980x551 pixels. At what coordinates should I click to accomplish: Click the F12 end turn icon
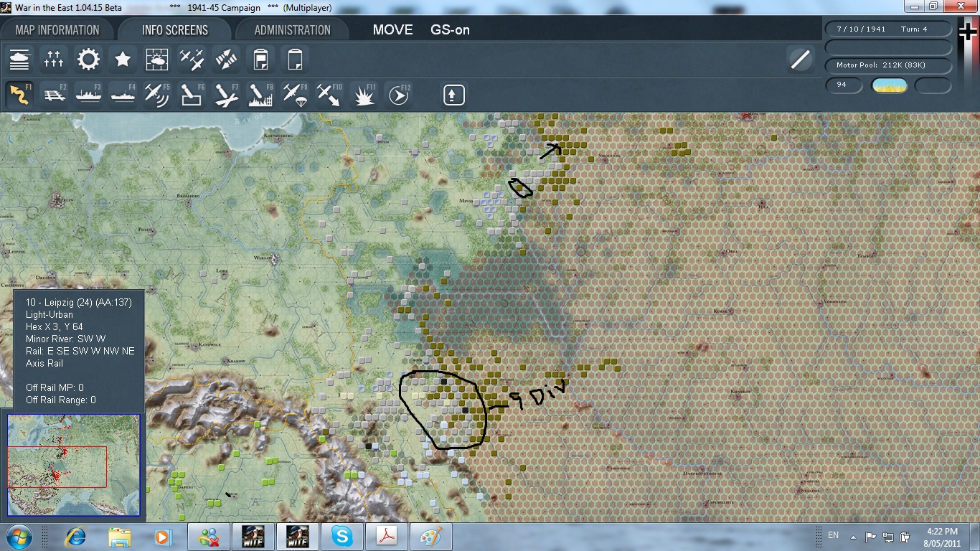click(x=398, y=95)
